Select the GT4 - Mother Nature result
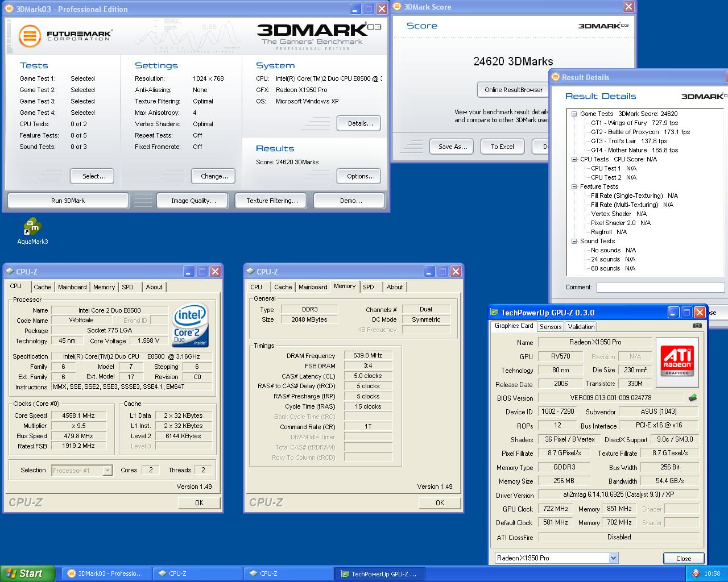The height and width of the screenshot is (582, 728). [x=634, y=150]
